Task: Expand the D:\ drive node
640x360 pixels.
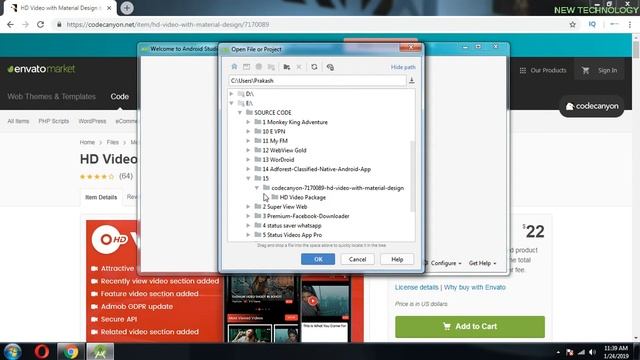Action: click(231, 94)
